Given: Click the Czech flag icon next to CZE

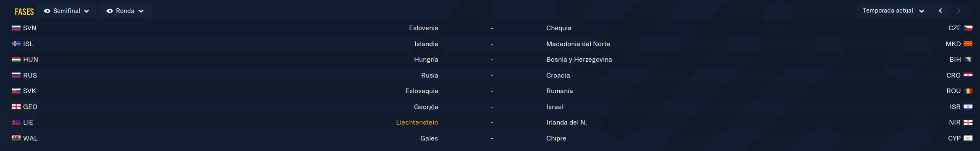Looking at the screenshot, I should (968, 28).
